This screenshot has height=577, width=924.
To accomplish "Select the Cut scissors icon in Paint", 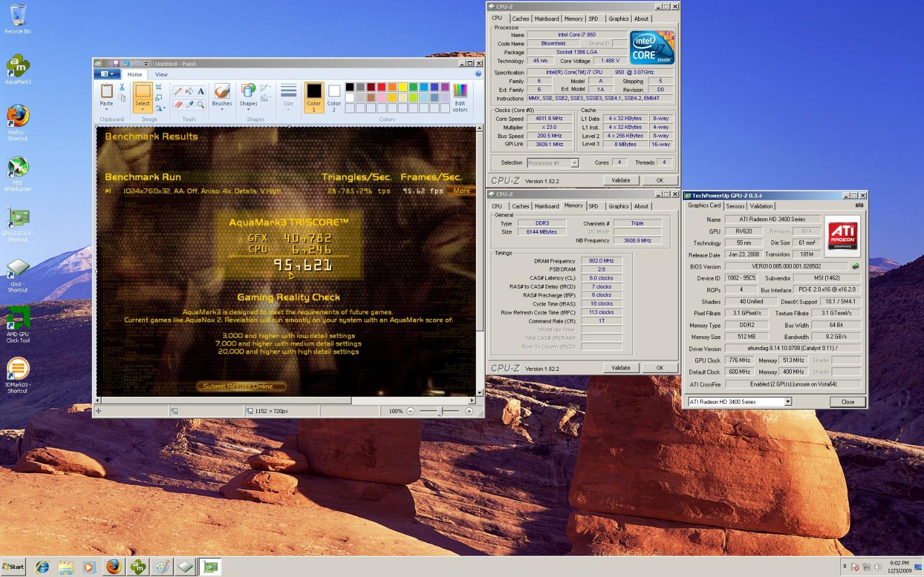I will point(122,87).
